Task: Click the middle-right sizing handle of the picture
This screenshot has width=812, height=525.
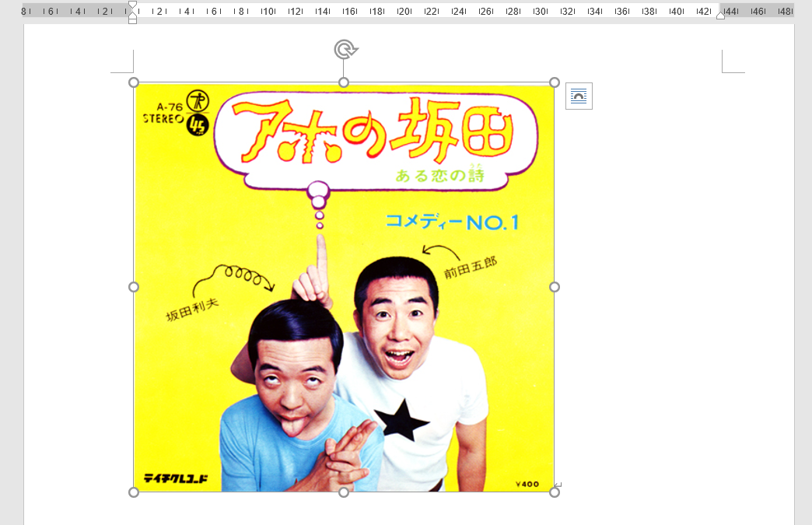Action: (x=555, y=286)
